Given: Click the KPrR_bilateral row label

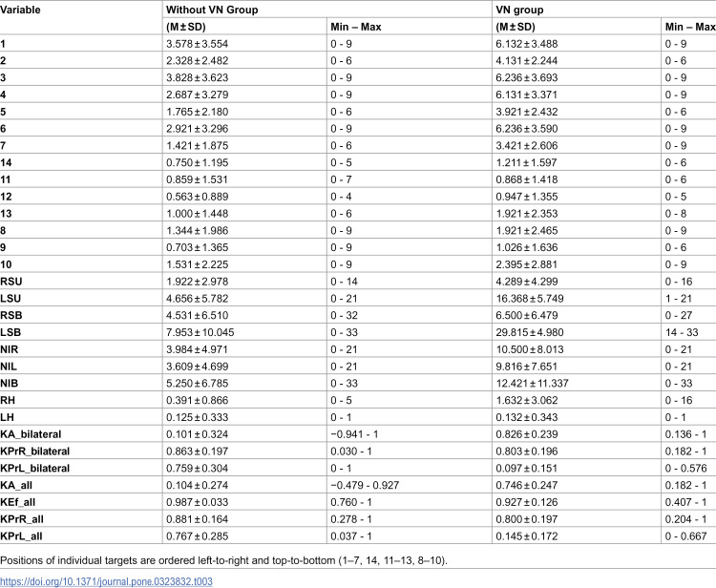Looking at the screenshot, I should coord(34,451).
